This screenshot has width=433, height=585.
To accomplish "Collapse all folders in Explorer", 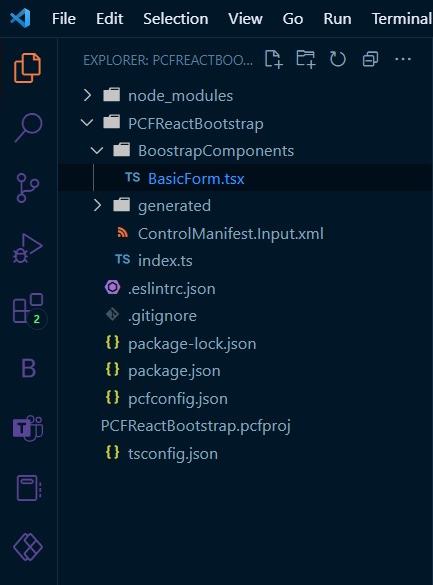I will (x=370, y=59).
